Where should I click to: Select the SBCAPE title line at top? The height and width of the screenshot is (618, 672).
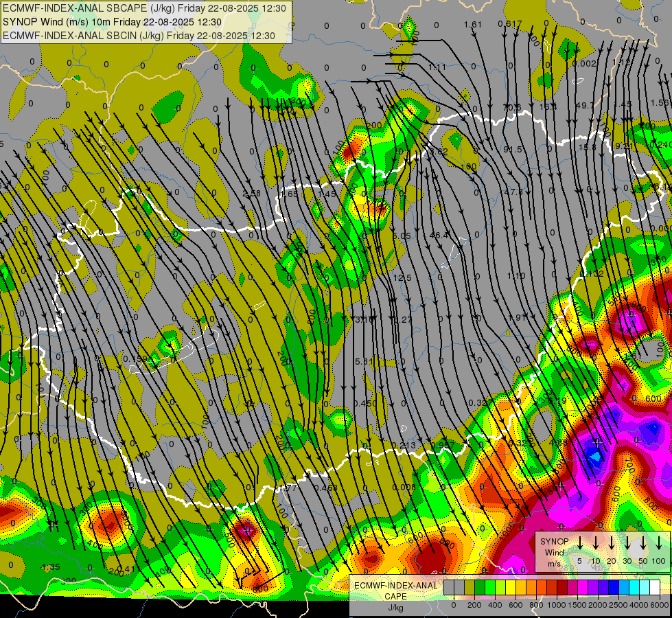coord(144,8)
